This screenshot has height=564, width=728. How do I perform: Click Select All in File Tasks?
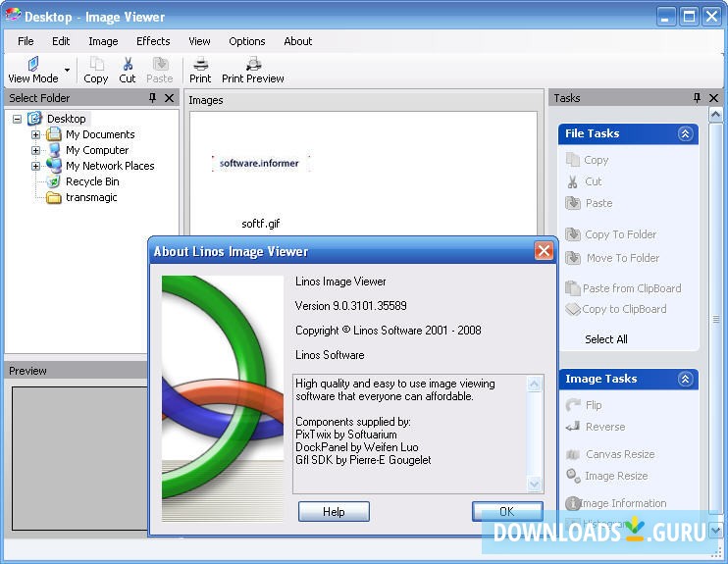606,339
